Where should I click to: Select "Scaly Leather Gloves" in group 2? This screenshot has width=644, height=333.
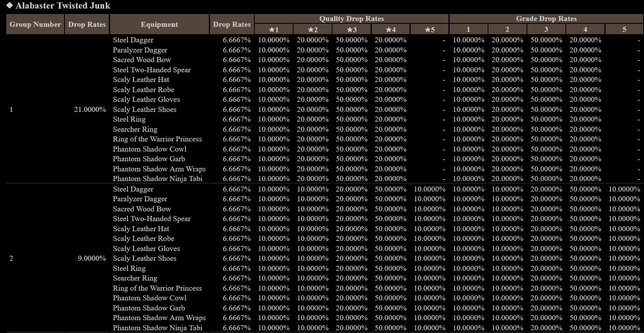tap(146, 249)
